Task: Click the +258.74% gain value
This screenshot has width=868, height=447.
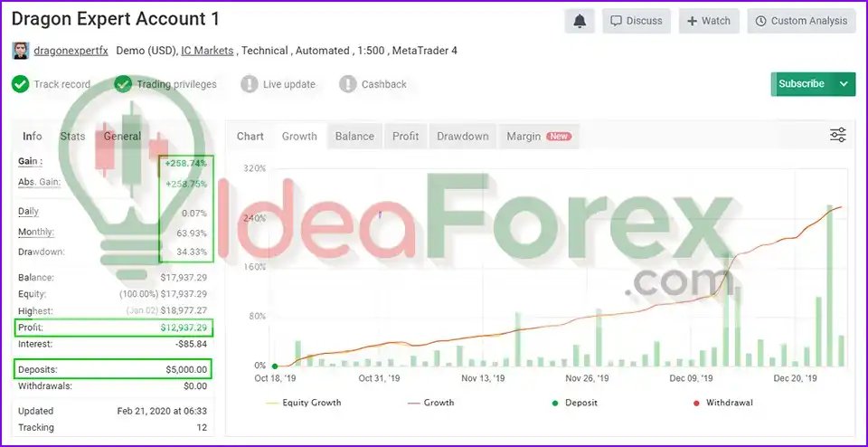Action: 186,164
